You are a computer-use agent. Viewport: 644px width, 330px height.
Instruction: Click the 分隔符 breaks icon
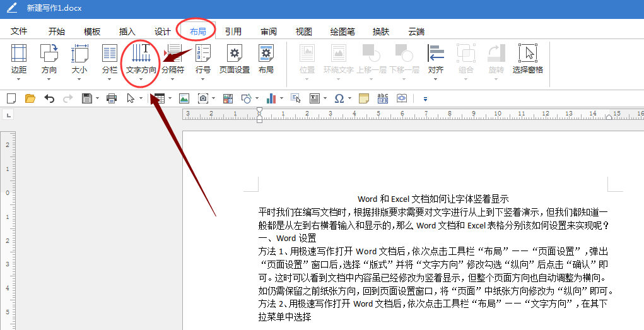point(172,53)
